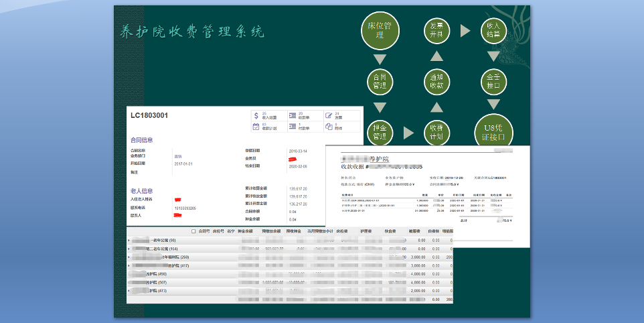Click the 结束日期 column header in receipt
Screen dimensions: 644x323
(479, 195)
